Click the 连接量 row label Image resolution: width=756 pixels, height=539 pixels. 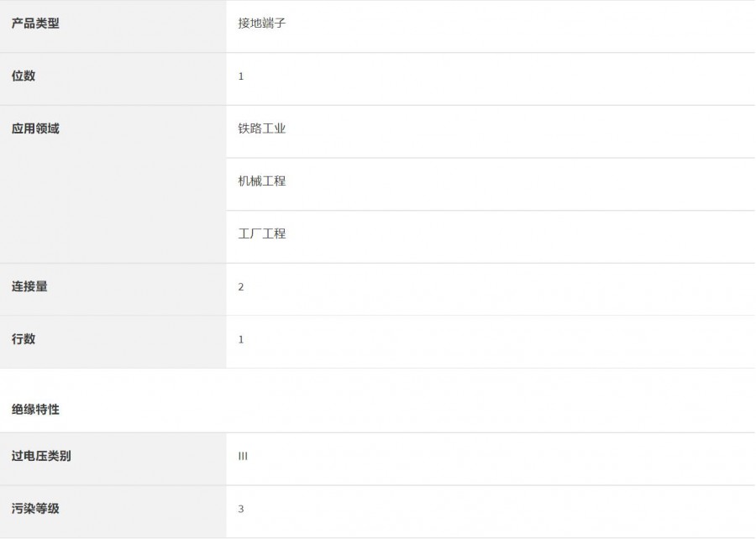tap(29, 286)
